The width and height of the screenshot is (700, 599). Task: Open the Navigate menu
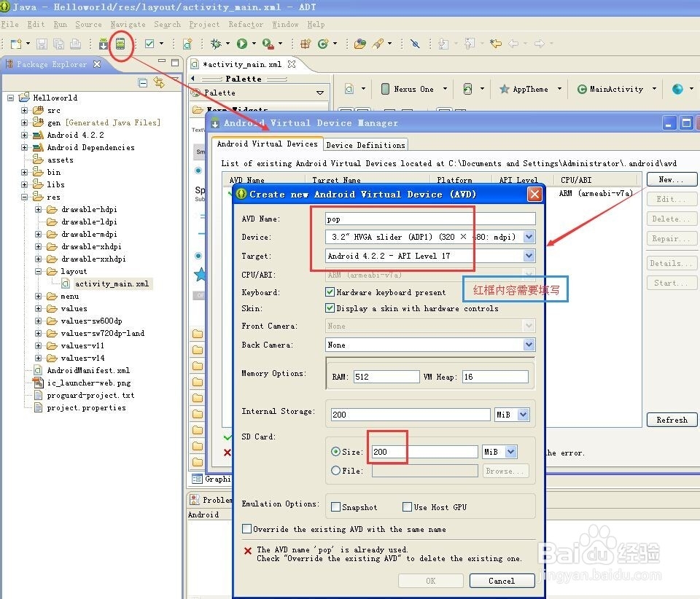[128, 24]
